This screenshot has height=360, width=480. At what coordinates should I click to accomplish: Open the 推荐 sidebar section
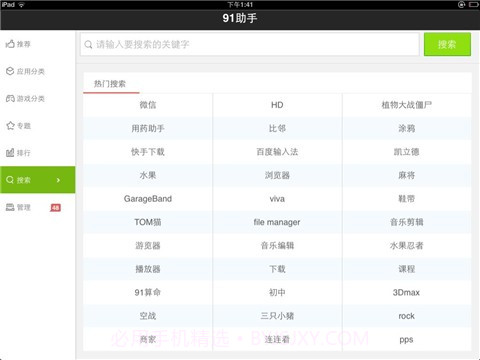[38, 44]
